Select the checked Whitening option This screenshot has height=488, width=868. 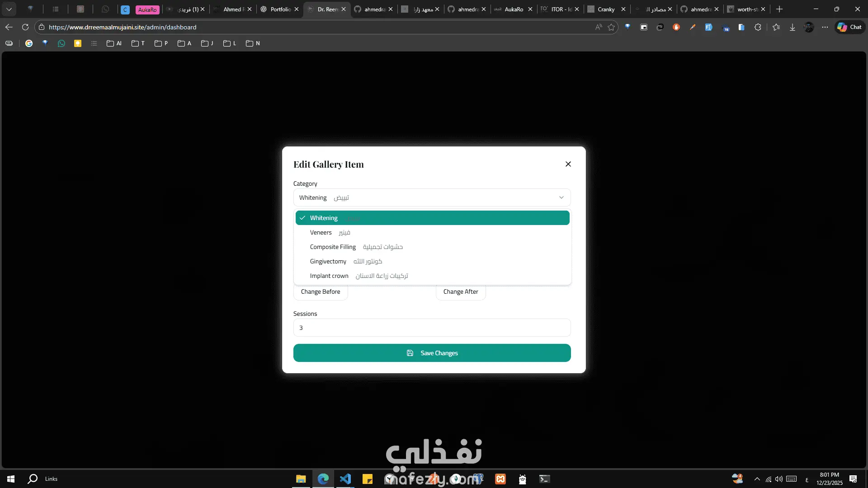point(324,218)
